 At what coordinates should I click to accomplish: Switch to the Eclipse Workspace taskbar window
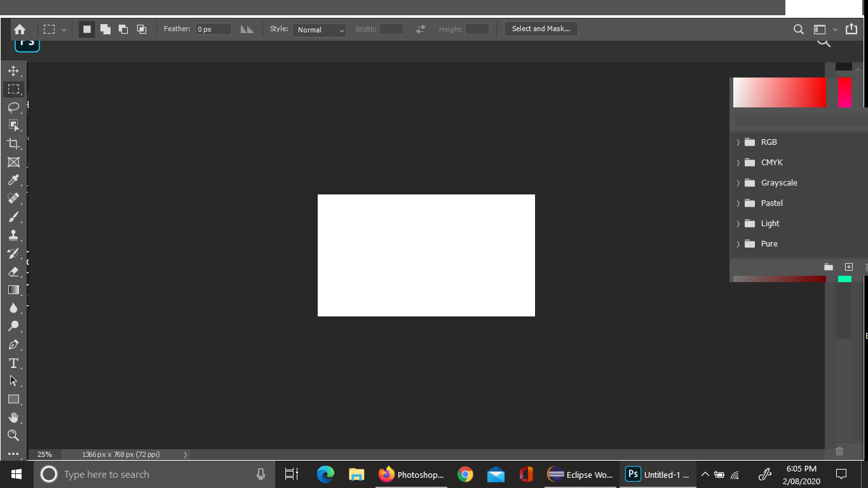pyautogui.click(x=580, y=474)
